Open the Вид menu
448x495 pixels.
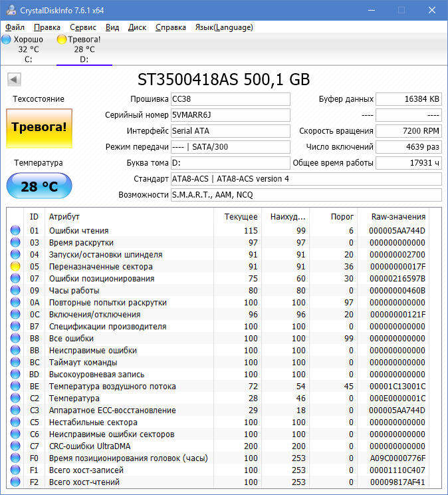[112, 27]
